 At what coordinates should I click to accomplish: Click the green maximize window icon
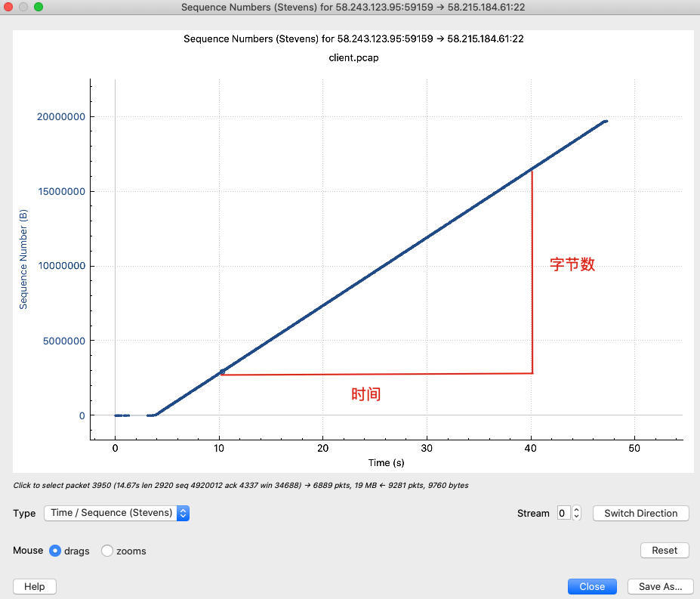point(39,7)
